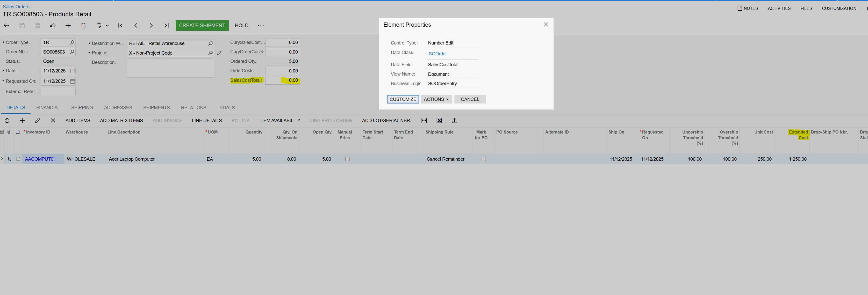The height and width of the screenshot is (295, 868).
Task: Open the SHIPMENTS tab
Action: tap(156, 108)
